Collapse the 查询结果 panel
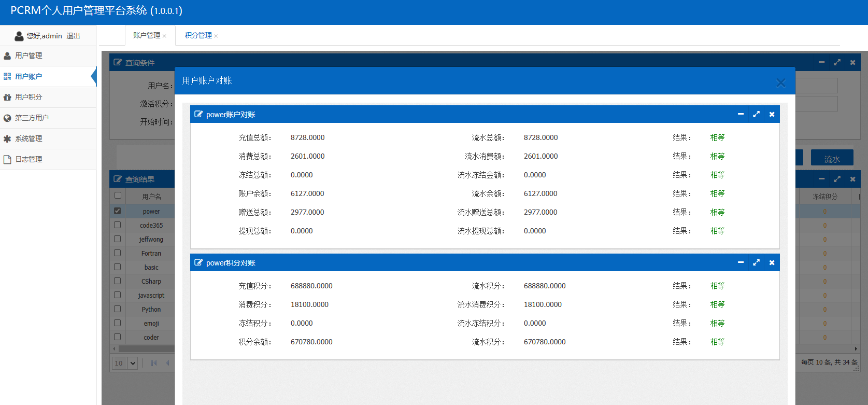The height and width of the screenshot is (405, 868). click(x=821, y=179)
